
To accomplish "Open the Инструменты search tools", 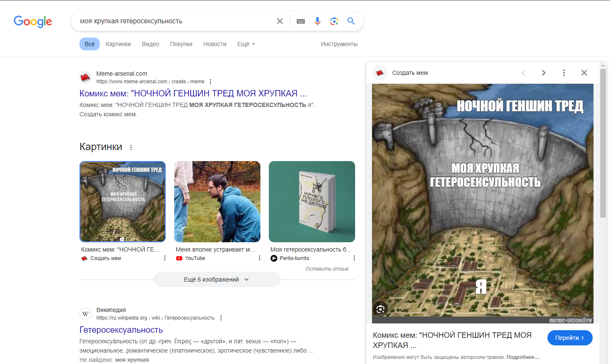I will (339, 44).
